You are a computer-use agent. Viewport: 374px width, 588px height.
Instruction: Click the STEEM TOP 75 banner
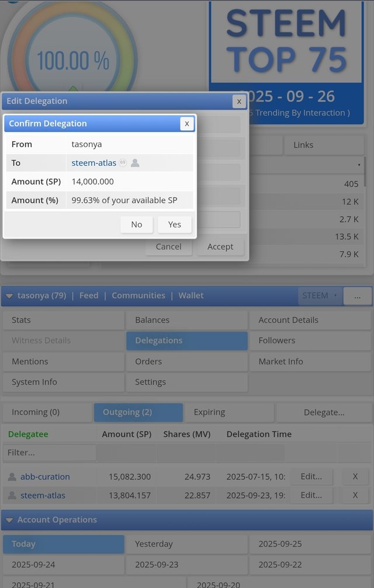pyautogui.click(x=286, y=62)
